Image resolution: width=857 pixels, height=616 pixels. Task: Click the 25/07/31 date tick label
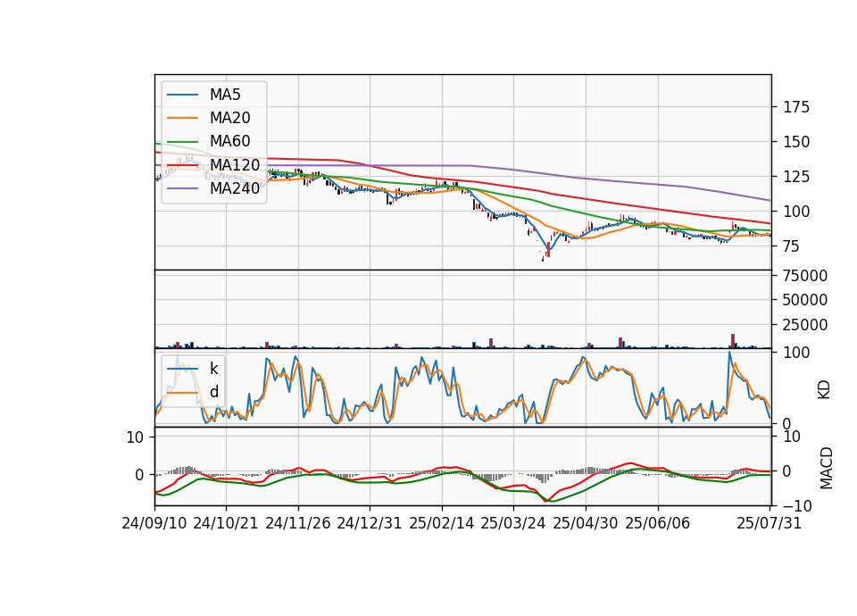click(x=769, y=523)
